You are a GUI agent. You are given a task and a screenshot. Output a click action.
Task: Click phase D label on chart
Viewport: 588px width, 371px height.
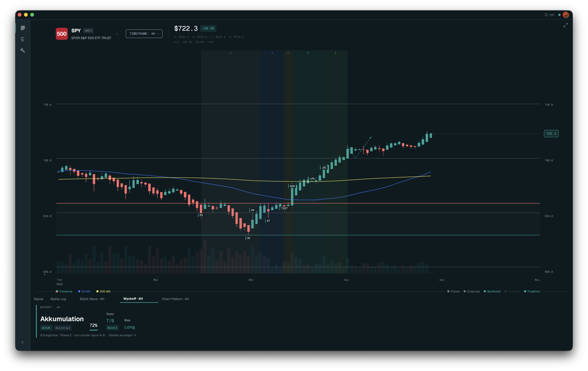click(x=308, y=53)
